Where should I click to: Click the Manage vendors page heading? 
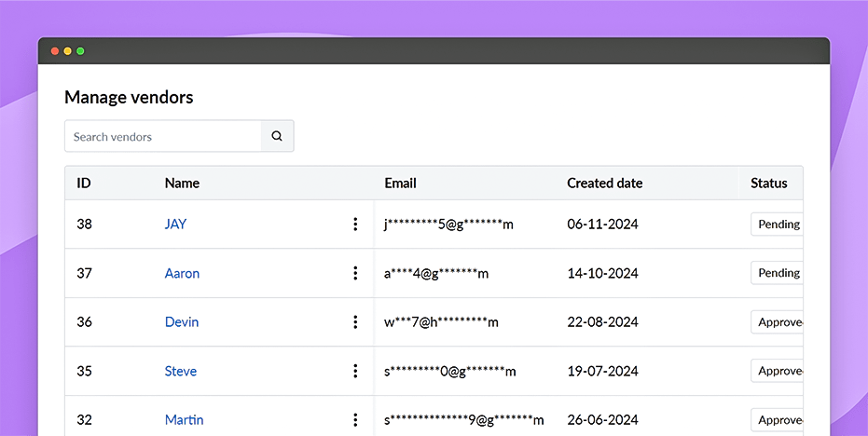pos(129,98)
